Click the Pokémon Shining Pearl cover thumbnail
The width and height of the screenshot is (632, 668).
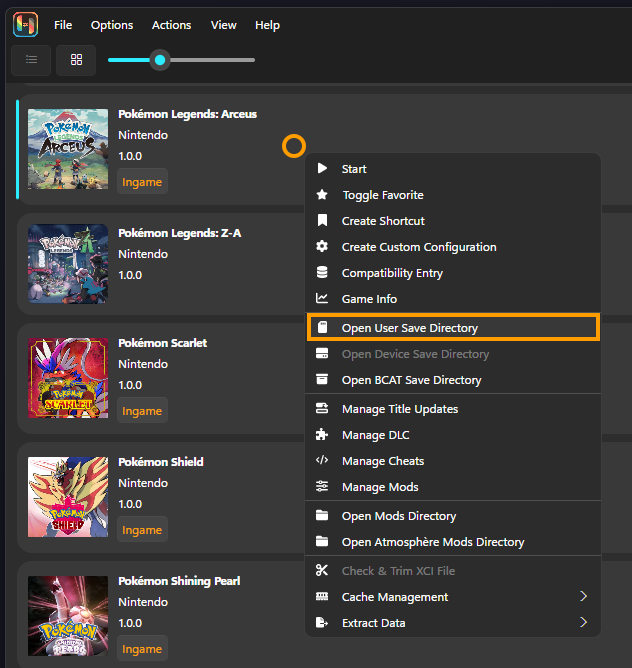click(68, 616)
